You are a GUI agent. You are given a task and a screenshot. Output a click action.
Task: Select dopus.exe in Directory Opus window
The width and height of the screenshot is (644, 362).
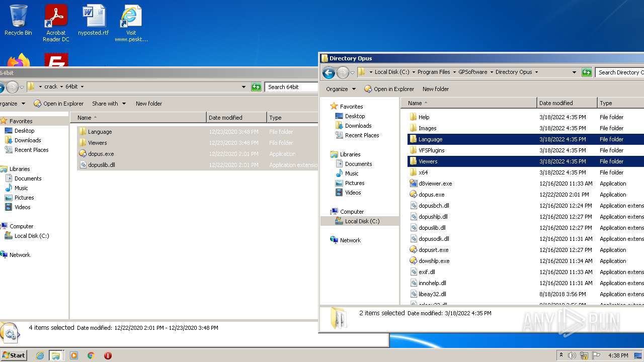click(431, 195)
